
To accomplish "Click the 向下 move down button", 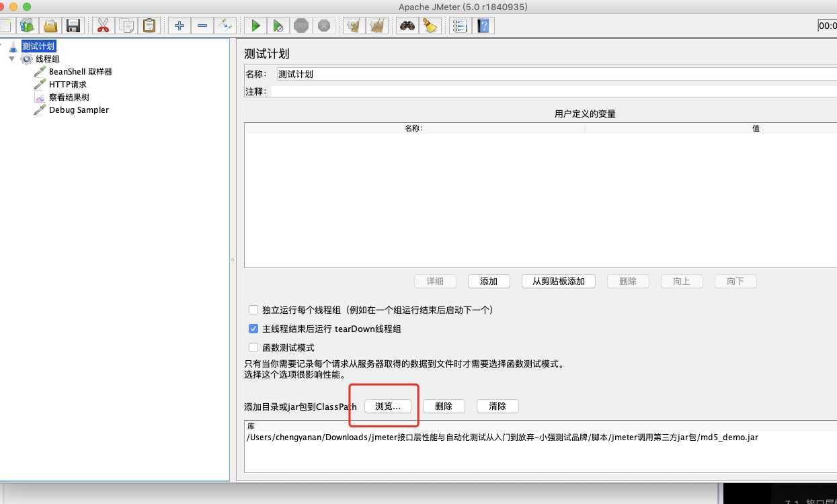I will tap(735, 282).
